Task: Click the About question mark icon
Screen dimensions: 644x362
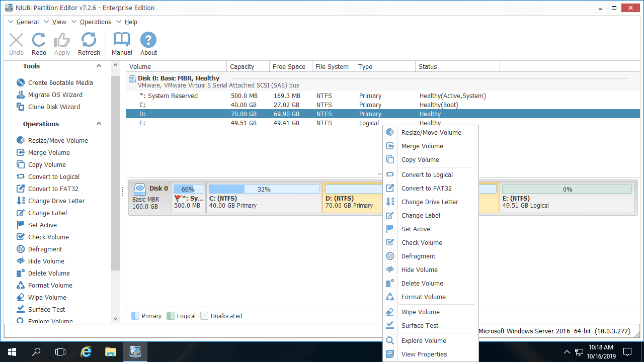Action: coord(148,44)
